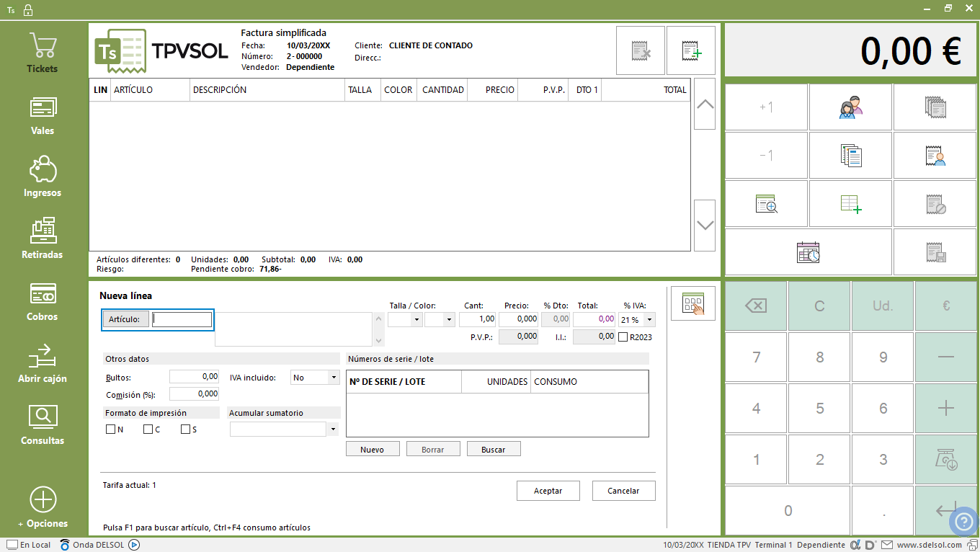Image resolution: width=980 pixels, height=552 pixels.
Task: Click the Precio input field
Action: pos(518,319)
